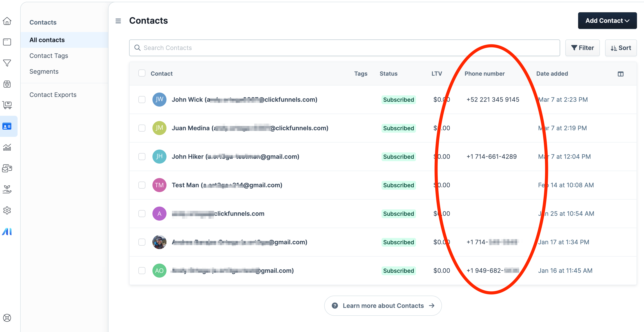Screen dimensions: 644x332
Task: Go to Contact Tags in sidebar menu
Action: point(49,56)
